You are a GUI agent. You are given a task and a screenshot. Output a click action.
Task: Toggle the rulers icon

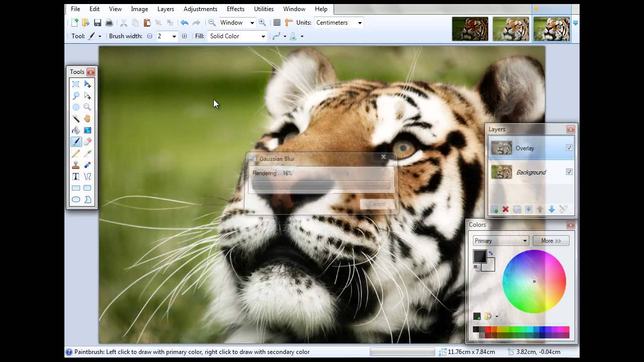289,23
